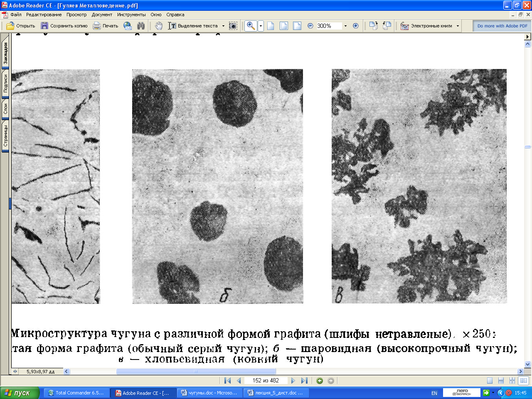Click the Печать printer icon
The image size is (532, 399).
[97, 26]
